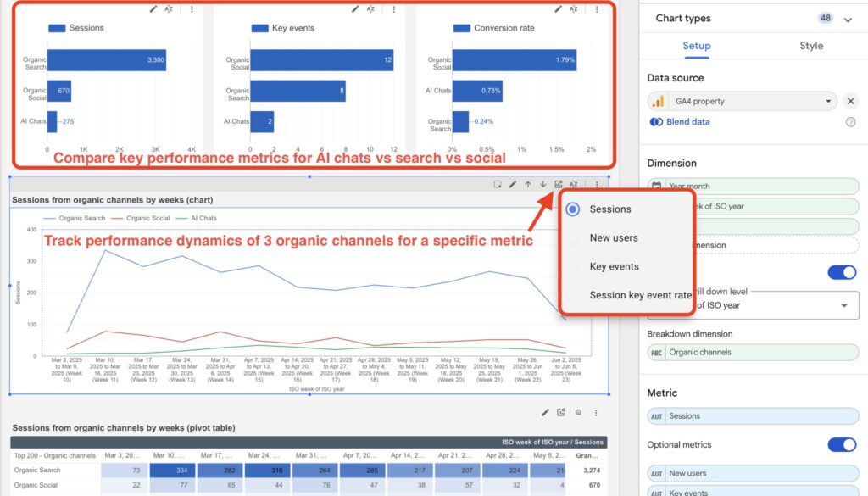This screenshot has width=868, height=496.
Task: Click the ABC icon next to Organic channels
Action: (x=658, y=352)
